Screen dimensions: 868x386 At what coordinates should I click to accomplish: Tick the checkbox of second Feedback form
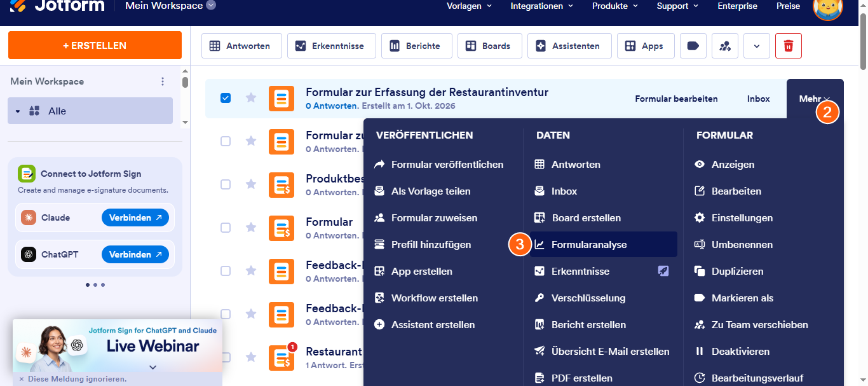(x=226, y=314)
